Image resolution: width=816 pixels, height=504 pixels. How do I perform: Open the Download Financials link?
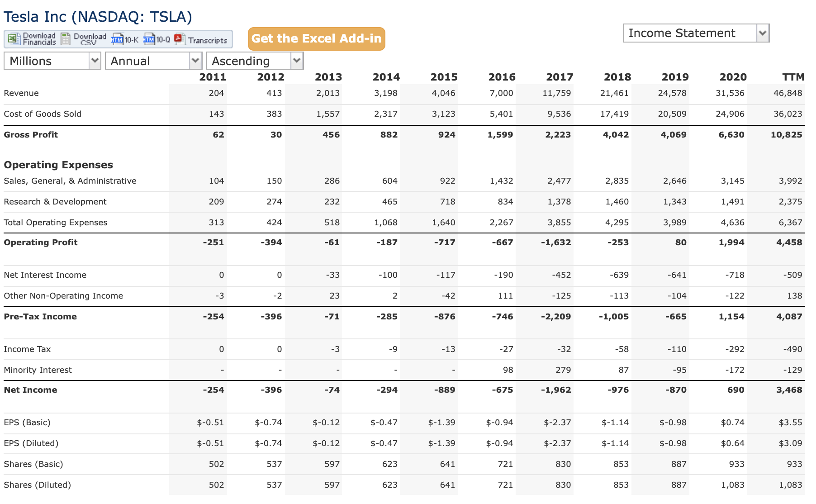point(39,39)
